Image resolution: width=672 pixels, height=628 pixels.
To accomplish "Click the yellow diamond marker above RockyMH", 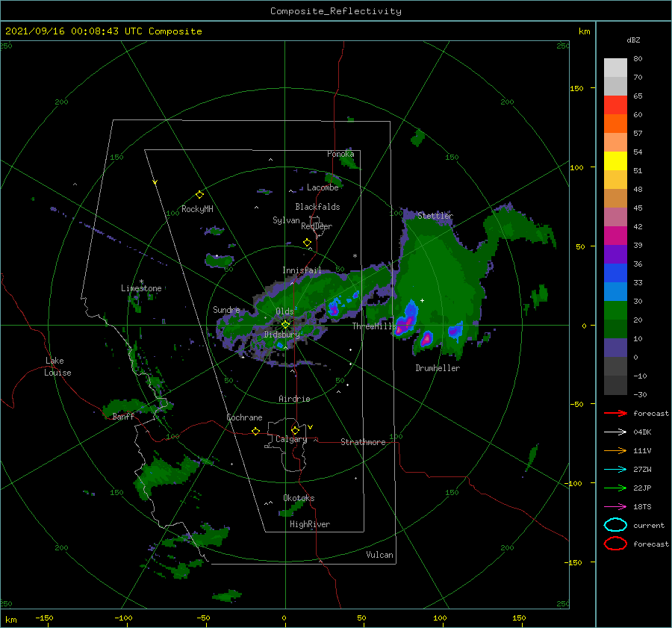I will [x=199, y=195].
